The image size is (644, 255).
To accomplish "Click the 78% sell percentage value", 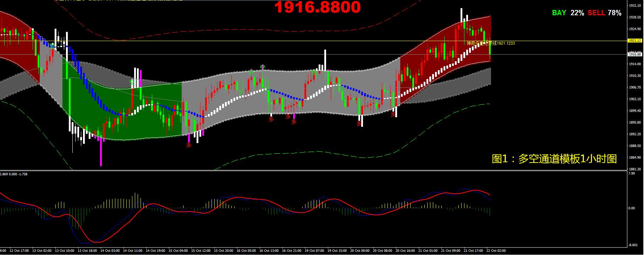I will (614, 13).
